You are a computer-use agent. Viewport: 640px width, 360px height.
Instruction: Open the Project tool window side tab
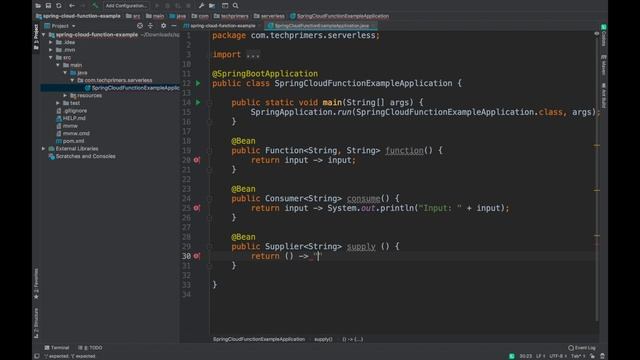36,37
